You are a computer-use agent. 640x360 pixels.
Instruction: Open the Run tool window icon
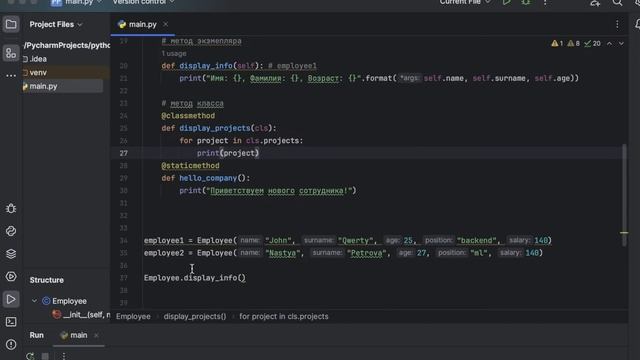11,300
